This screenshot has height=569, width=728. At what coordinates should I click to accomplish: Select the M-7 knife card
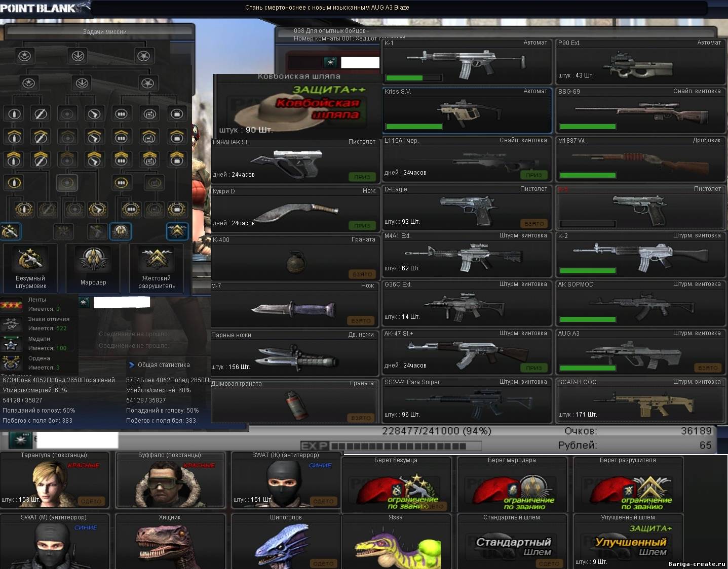click(x=295, y=305)
